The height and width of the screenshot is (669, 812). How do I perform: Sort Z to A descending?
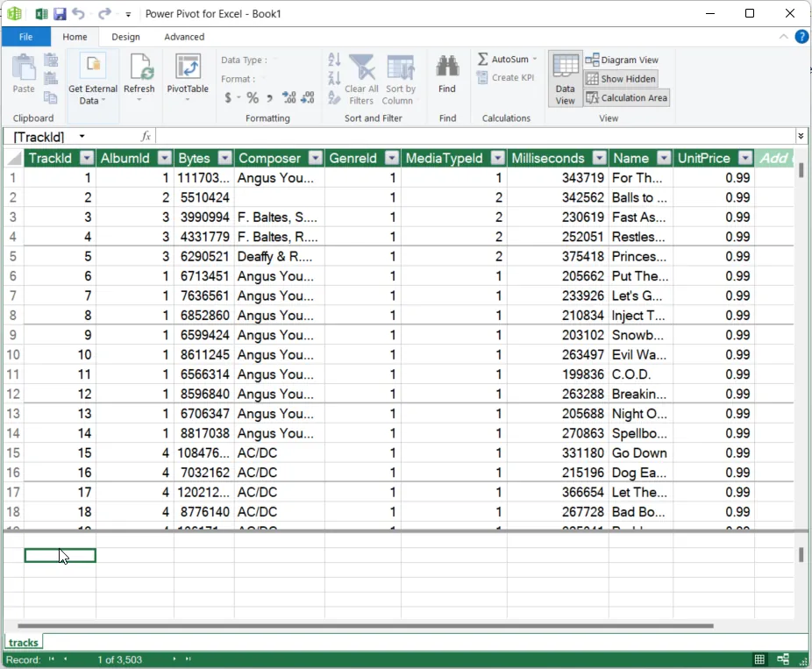tap(334, 78)
